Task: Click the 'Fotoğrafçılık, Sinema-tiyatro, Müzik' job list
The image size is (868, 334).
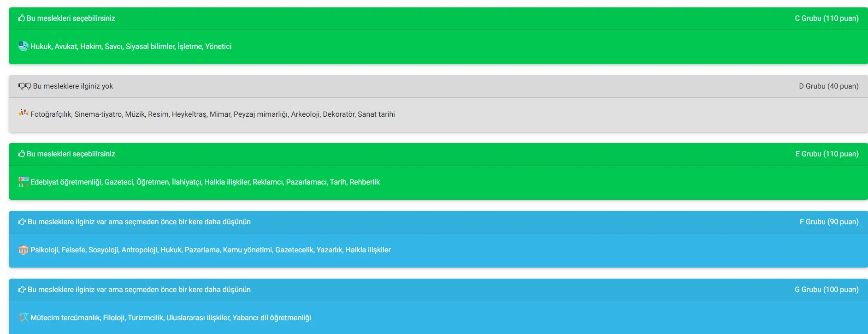Action: pyautogui.click(x=213, y=114)
